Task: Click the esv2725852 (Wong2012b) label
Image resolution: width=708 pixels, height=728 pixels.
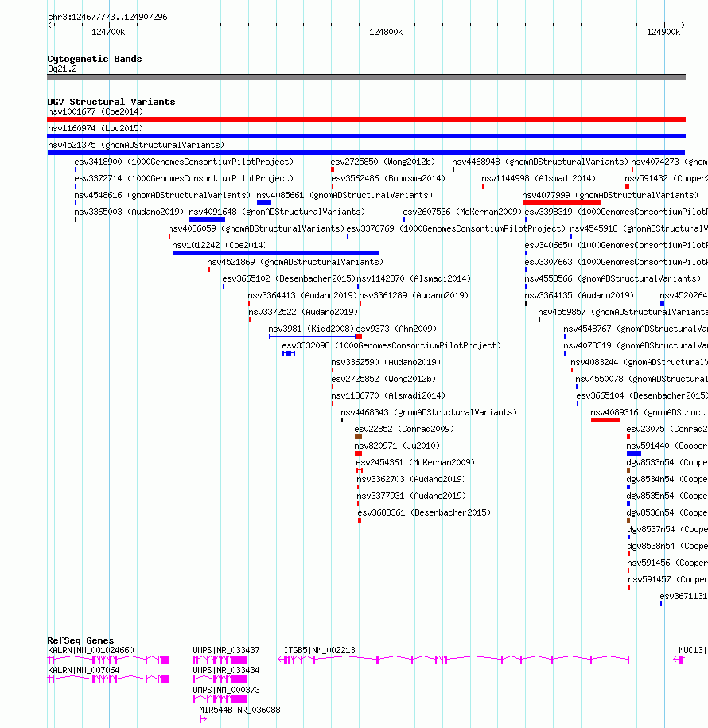Action: [x=383, y=379]
